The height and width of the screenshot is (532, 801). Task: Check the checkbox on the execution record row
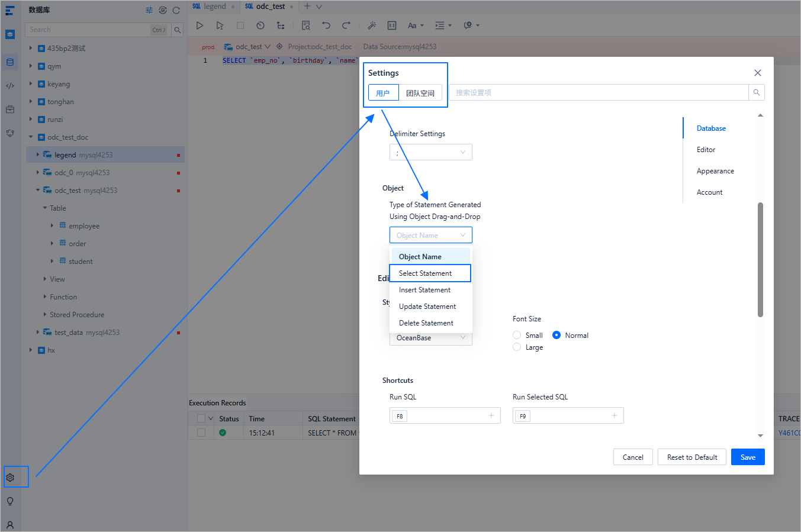pos(201,433)
